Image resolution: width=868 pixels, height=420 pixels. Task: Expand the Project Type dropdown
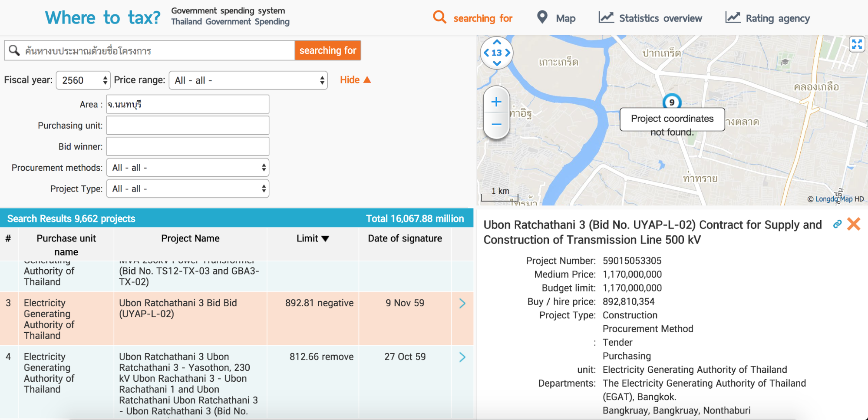pos(188,189)
